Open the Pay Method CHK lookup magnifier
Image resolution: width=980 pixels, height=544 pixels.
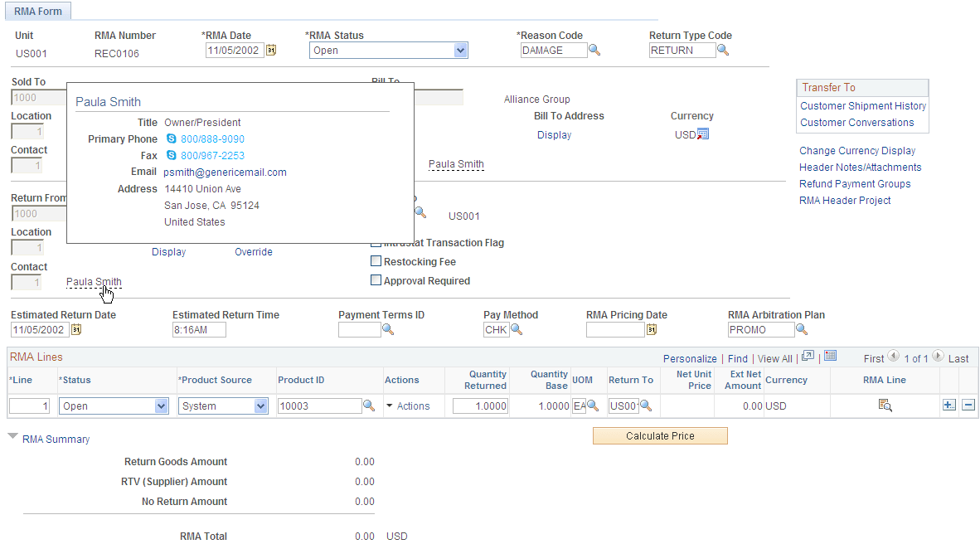pos(517,329)
